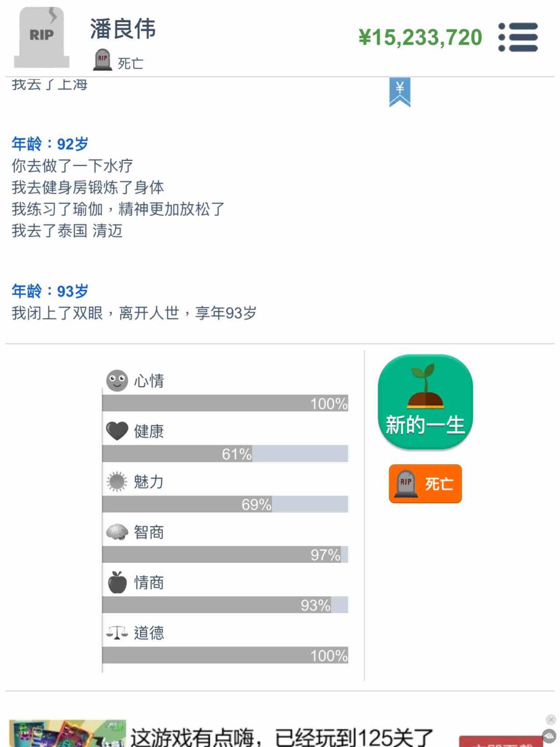560x747 pixels.
Task: Tap the 智商 brain icon
Action: pos(117,532)
